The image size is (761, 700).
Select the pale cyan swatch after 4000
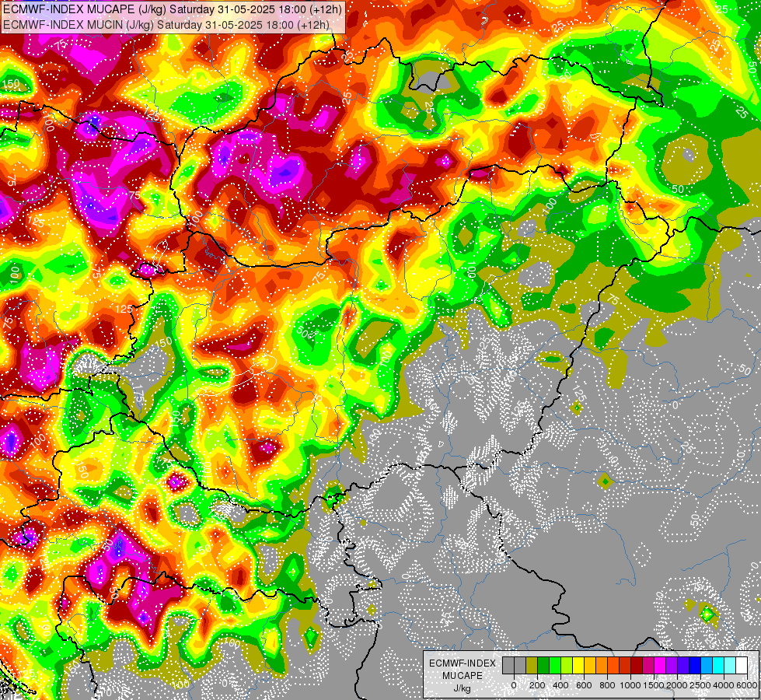tap(731, 666)
